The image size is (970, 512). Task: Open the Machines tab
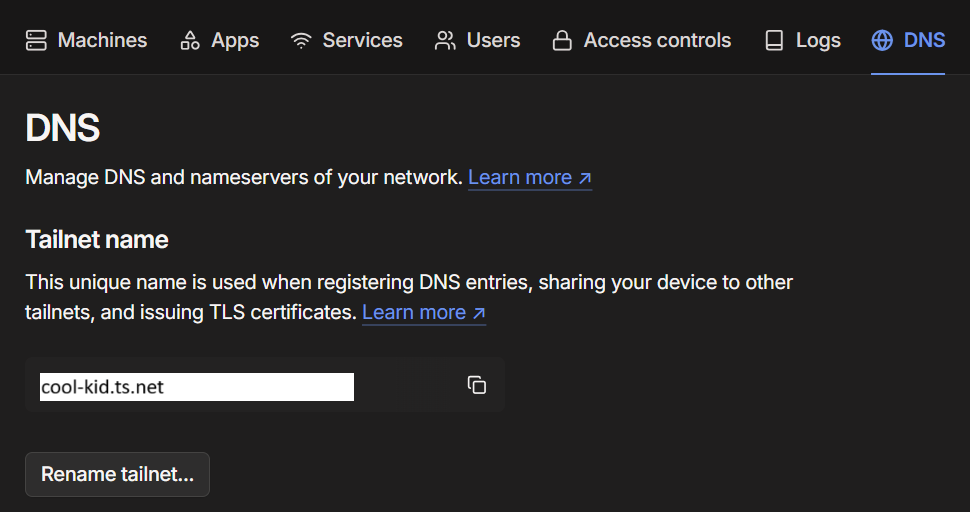point(86,41)
